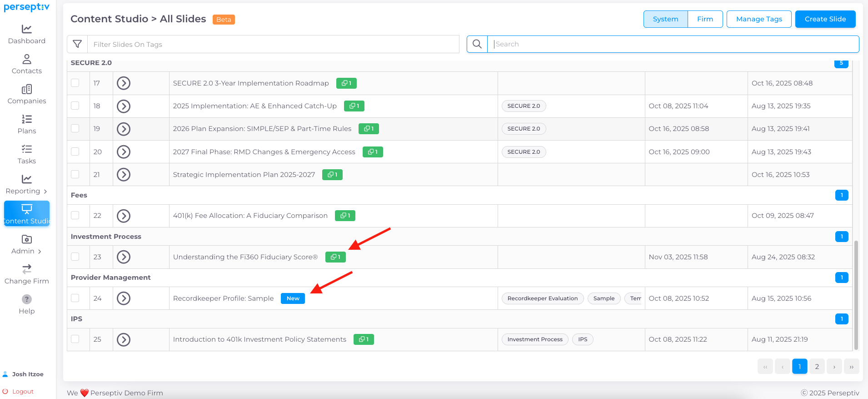Jump to the last page arrow

coord(851,367)
